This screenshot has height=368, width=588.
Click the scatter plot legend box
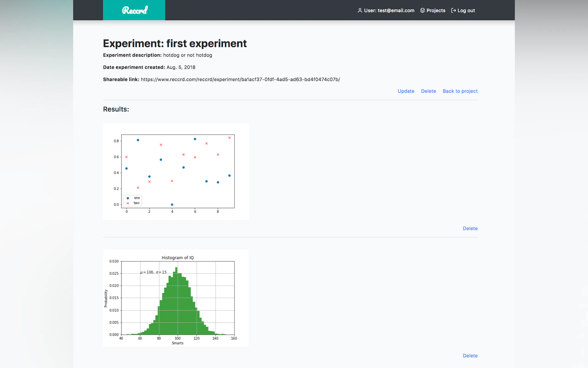(x=132, y=200)
